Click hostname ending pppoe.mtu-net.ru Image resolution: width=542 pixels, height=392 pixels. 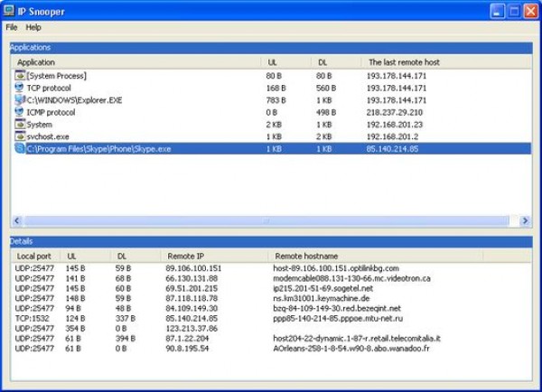pyautogui.click(x=338, y=318)
